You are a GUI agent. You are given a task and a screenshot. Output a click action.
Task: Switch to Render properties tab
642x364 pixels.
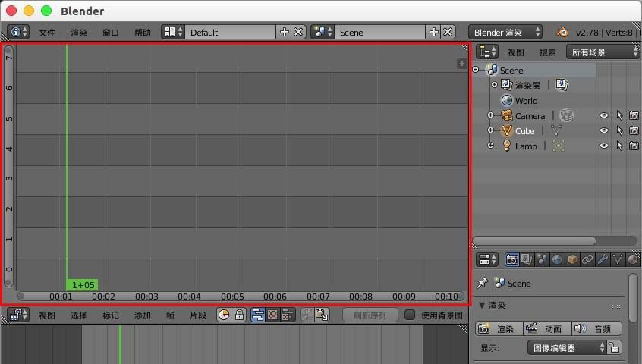tap(511, 259)
